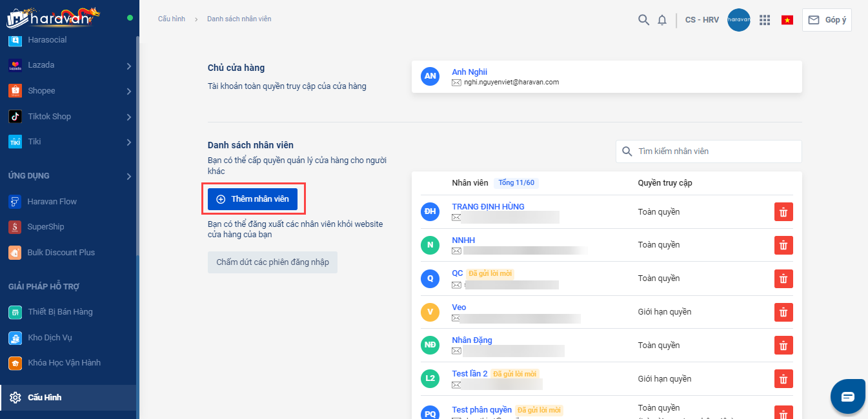Screen dimensions: 868x419
Task: Click the Kho Dịch Vụ icon
Action: pyautogui.click(x=15, y=338)
